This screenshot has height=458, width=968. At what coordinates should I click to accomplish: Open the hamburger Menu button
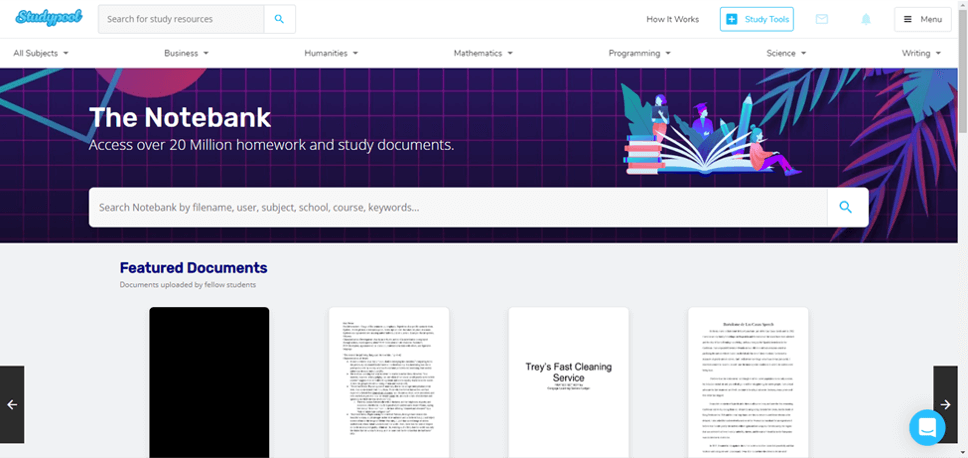(x=923, y=19)
